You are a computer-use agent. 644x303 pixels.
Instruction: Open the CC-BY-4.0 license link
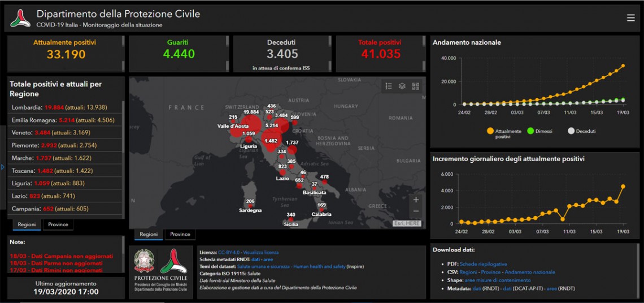coord(229,253)
